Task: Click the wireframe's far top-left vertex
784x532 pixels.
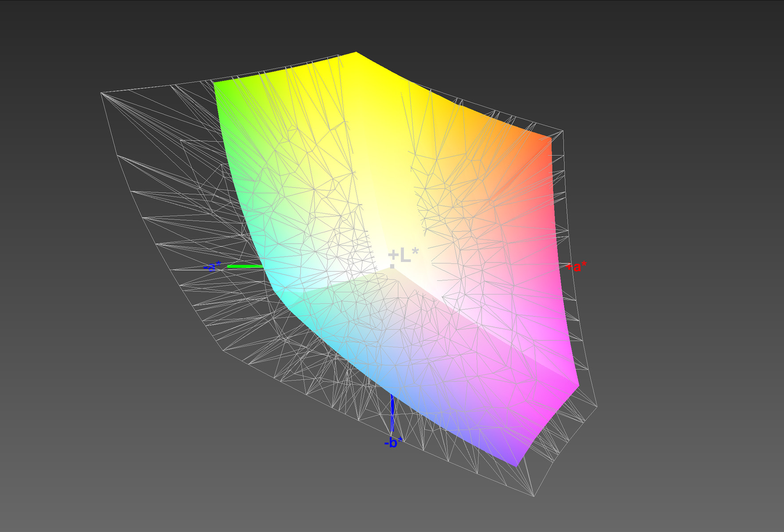Action: [x=102, y=93]
